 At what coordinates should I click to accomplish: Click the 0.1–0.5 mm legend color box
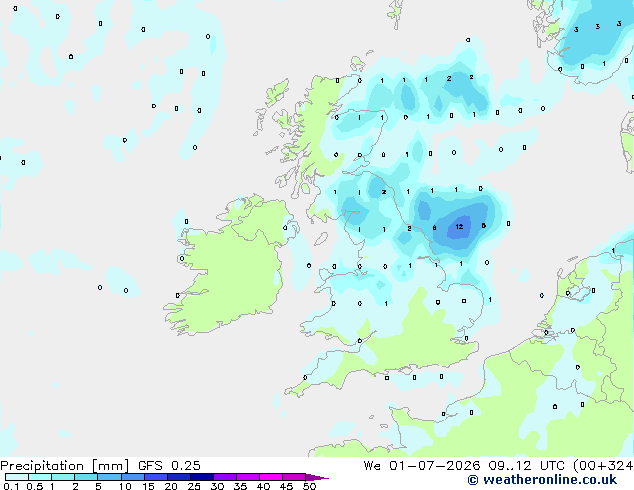pyautogui.click(x=17, y=477)
